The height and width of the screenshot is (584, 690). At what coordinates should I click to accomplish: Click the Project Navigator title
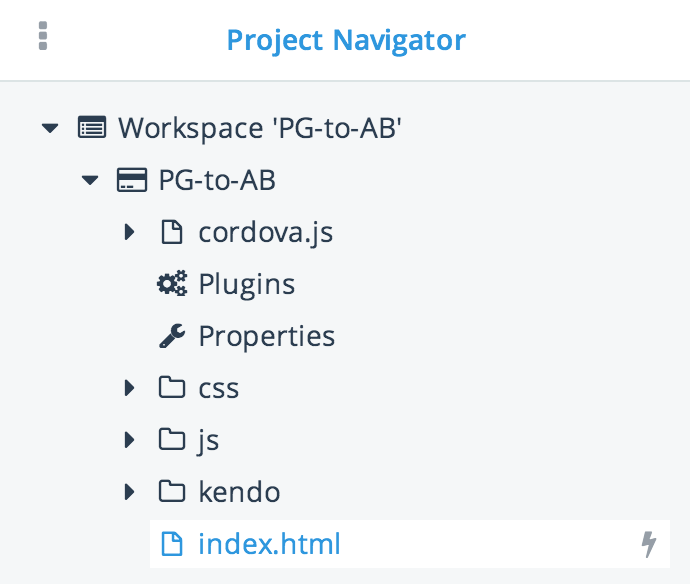[x=346, y=40]
